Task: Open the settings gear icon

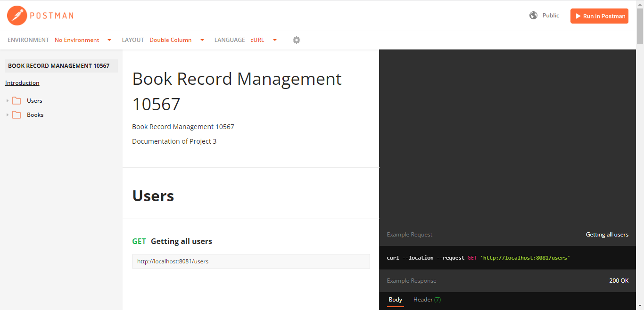Action: 297,40
